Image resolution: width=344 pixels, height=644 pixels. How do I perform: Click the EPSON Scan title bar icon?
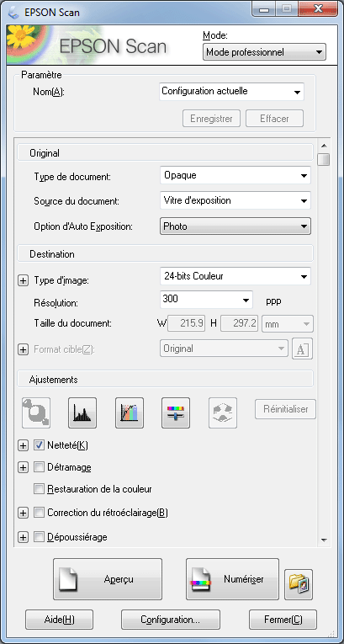pos(13,12)
